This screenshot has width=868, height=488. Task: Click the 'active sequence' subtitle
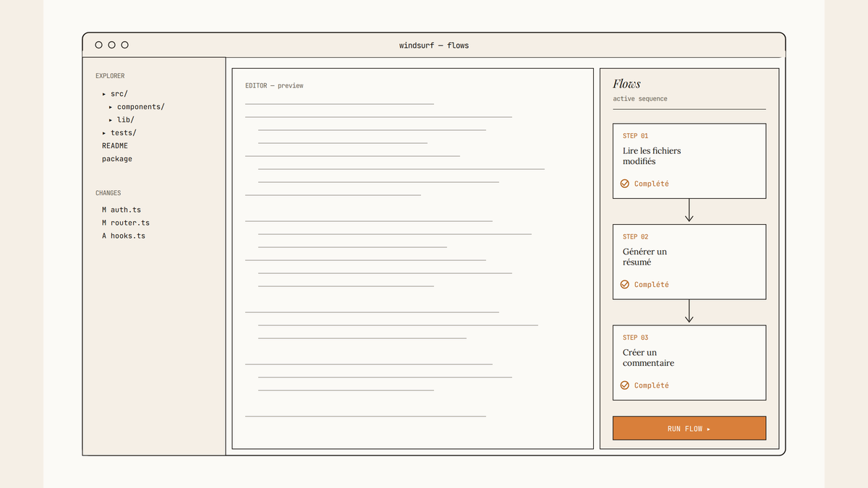[x=640, y=98]
